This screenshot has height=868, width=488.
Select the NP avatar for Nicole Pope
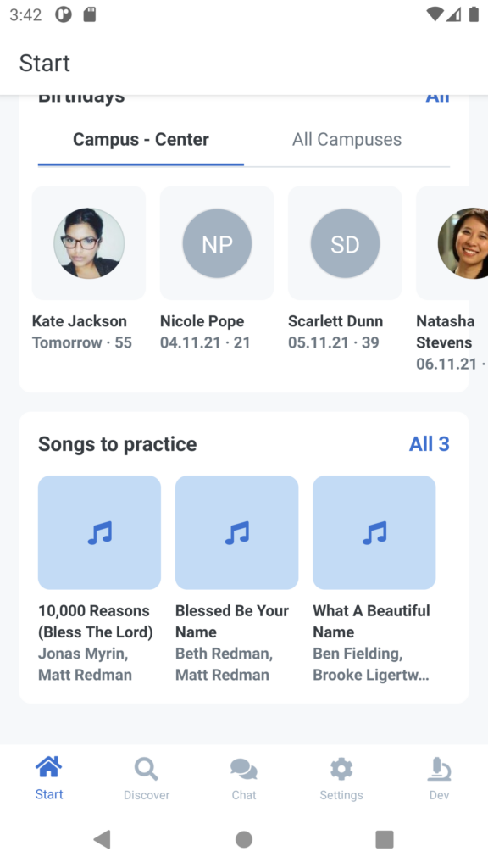point(217,243)
